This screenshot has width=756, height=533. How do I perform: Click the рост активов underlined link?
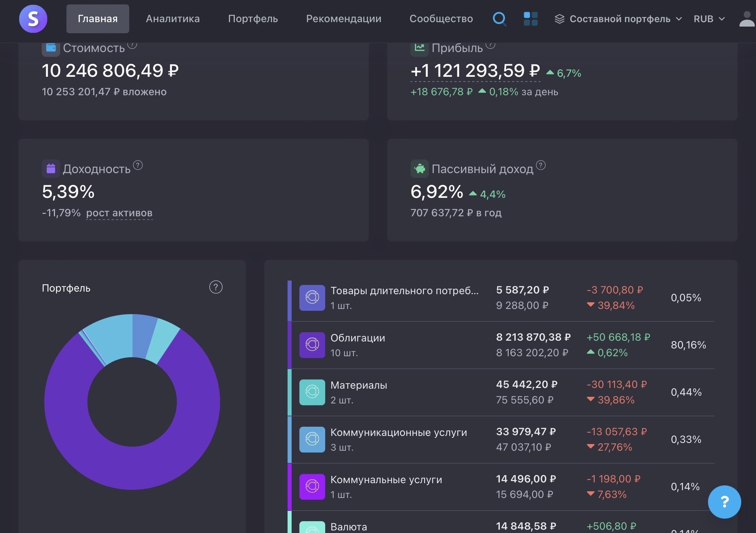pyautogui.click(x=119, y=213)
